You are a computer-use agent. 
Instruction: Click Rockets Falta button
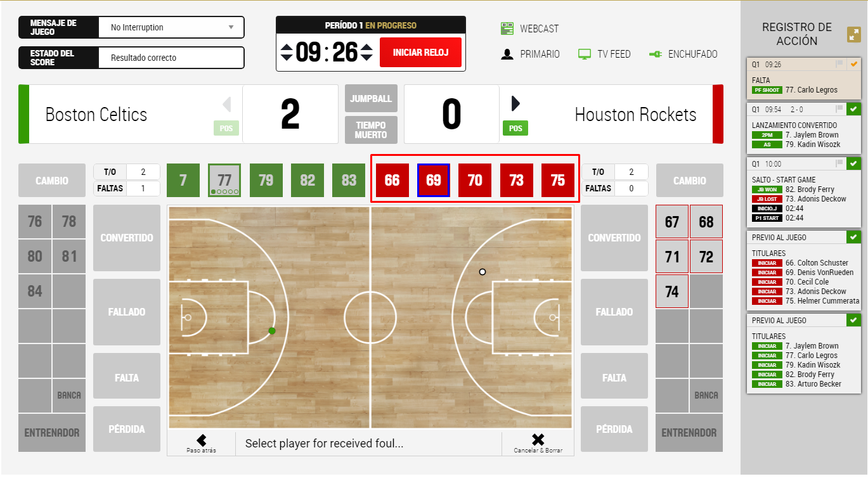(614, 377)
